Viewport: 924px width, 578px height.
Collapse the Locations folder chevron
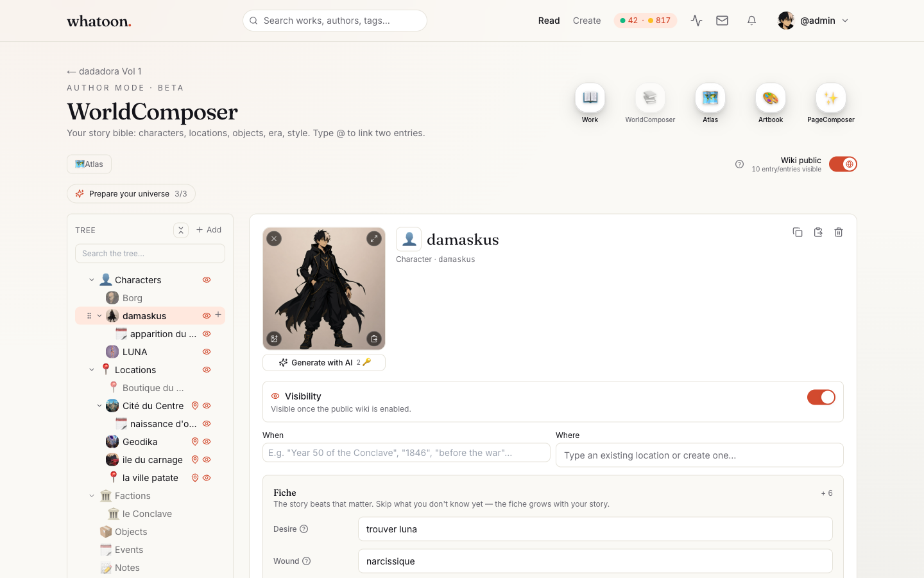[x=92, y=370]
